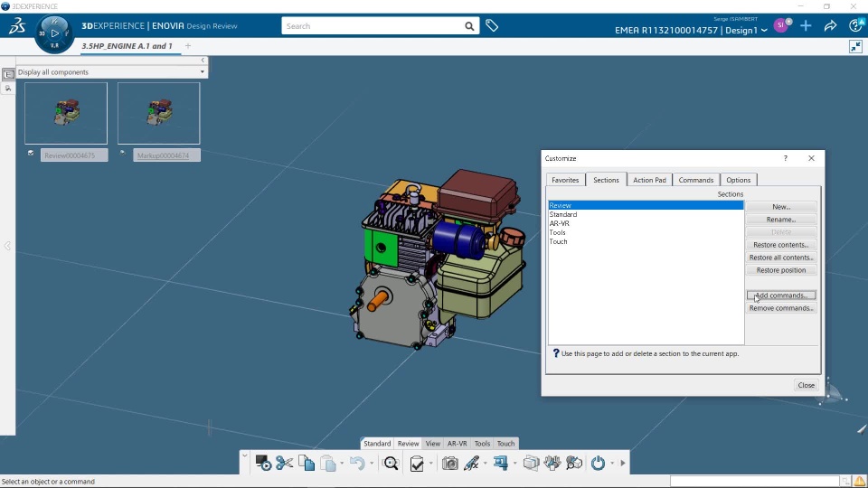The height and width of the screenshot is (488, 868).
Task: Click the tag icon beside search
Action: pyautogui.click(x=492, y=25)
